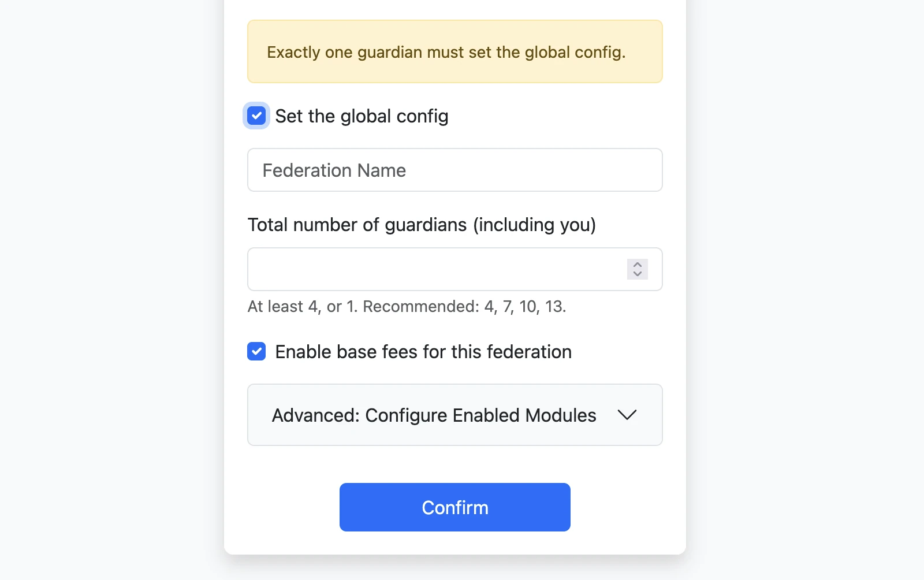Click the Set the global config label

point(362,116)
